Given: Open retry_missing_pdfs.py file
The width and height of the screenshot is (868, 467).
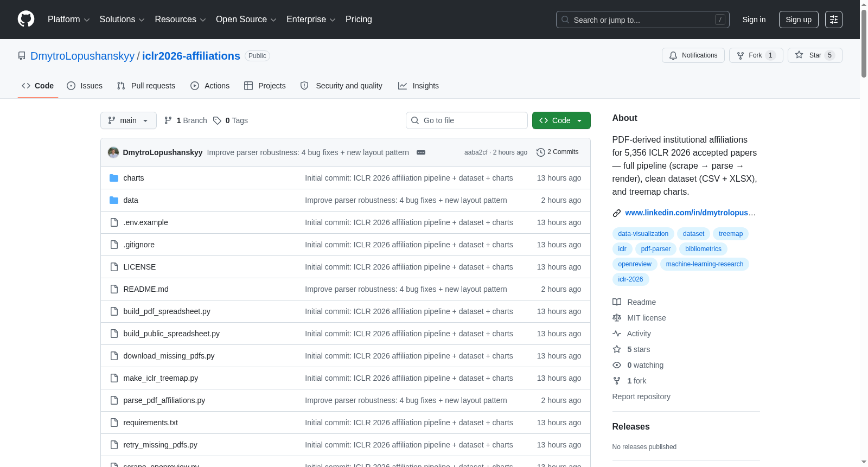Looking at the screenshot, I should pos(161,445).
